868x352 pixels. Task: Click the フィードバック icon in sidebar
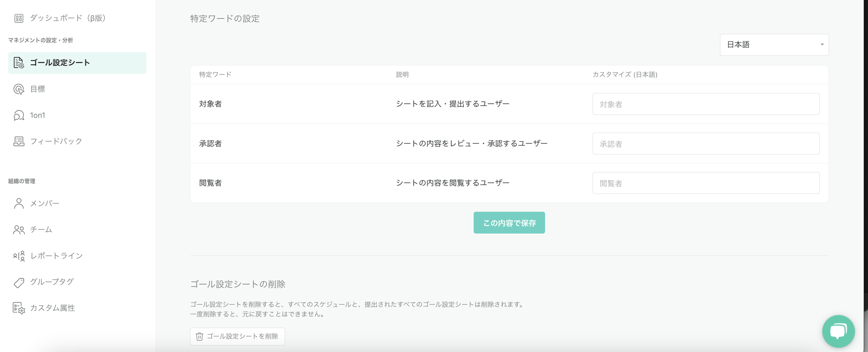[x=19, y=141]
